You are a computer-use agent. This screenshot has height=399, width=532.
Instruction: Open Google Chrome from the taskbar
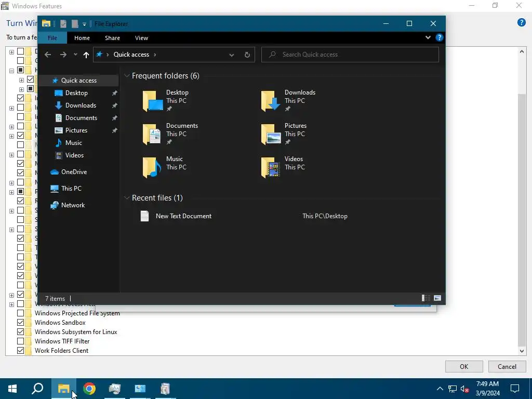click(x=89, y=389)
